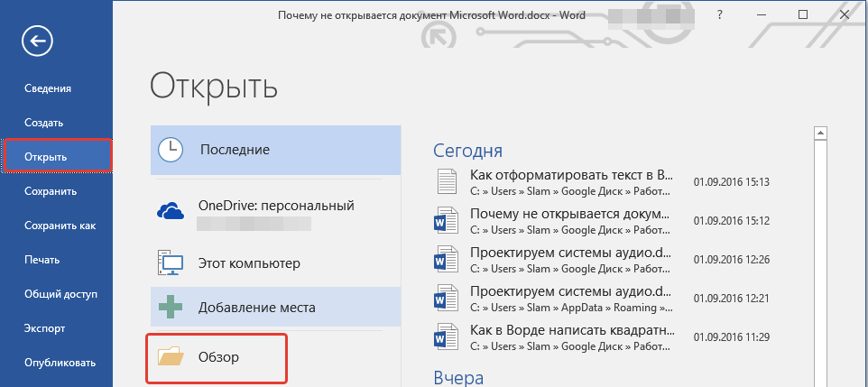Select Создать in the sidebar
The image size is (868, 387).
pyautogui.click(x=43, y=123)
